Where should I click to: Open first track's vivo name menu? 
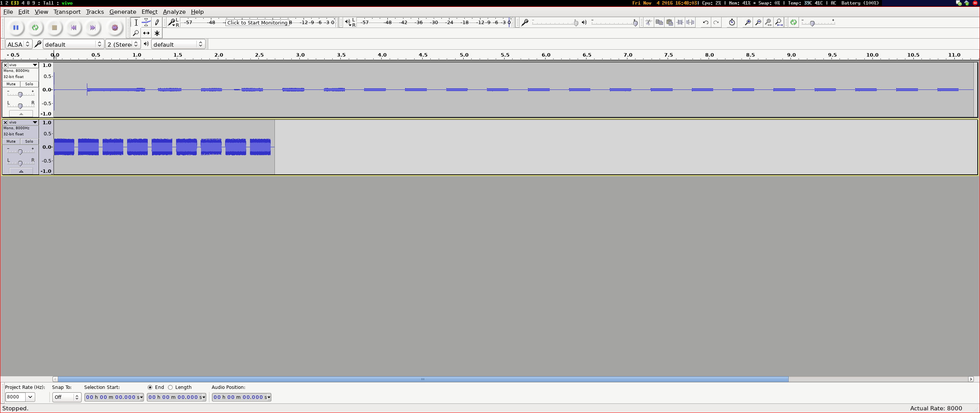[x=23, y=65]
